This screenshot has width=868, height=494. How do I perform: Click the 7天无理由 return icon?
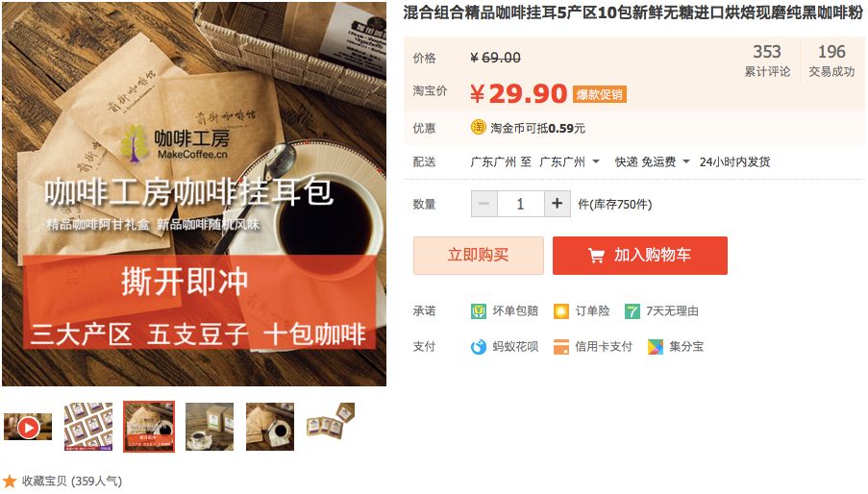pyautogui.click(x=632, y=310)
